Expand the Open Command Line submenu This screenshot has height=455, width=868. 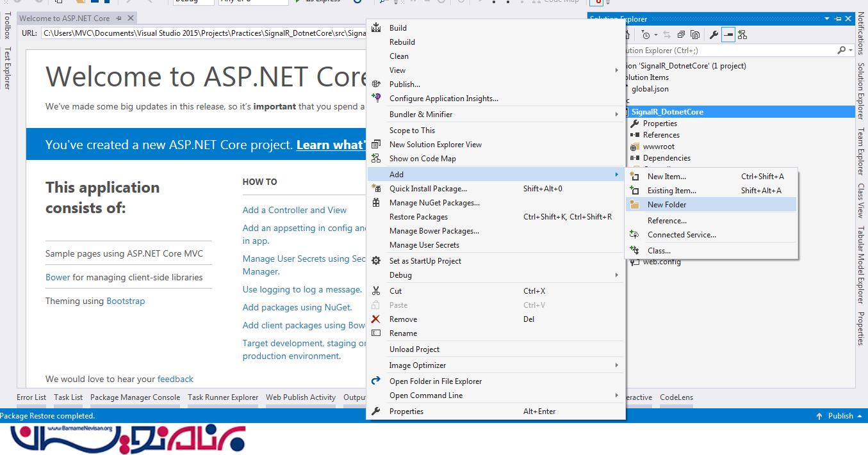pos(616,395)
